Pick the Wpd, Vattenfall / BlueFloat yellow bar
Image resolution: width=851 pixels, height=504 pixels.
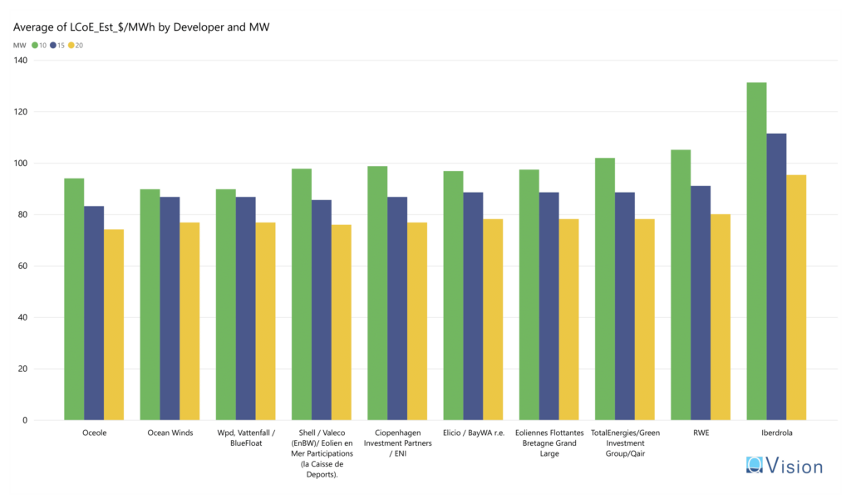pos(265,321)
